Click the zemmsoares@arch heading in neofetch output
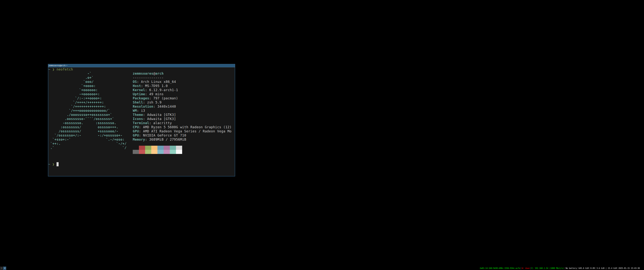Image resolution: width=644 pixels, height=270 pixels. 148,73
